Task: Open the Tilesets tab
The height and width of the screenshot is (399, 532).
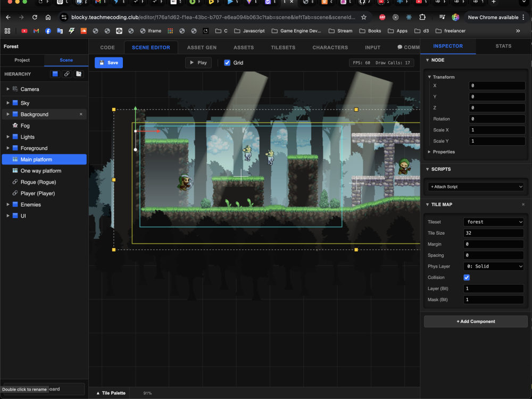Action: pos(283,47)
